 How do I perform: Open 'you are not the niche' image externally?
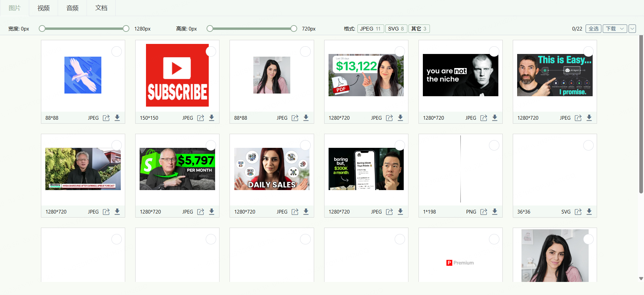pyautogui.click(x=484, y=118)
